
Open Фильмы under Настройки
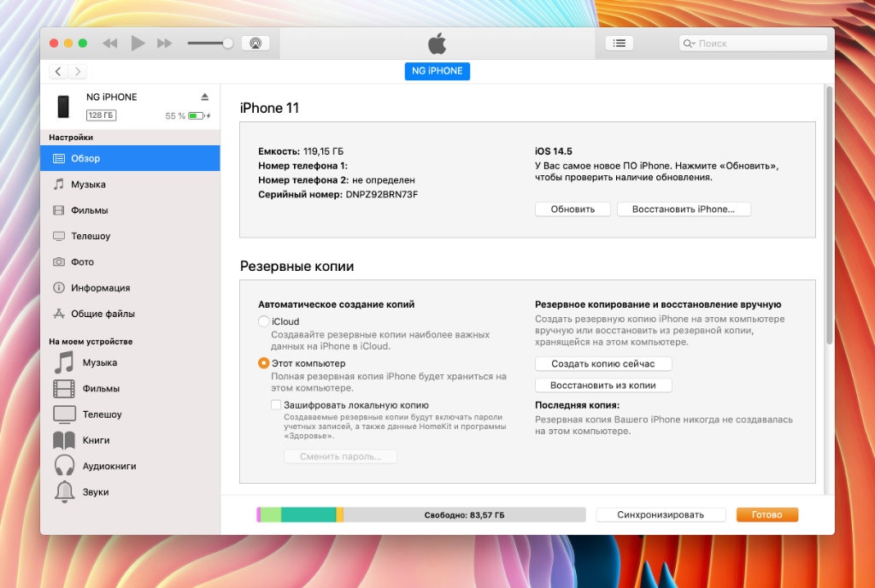click(130, 210)
